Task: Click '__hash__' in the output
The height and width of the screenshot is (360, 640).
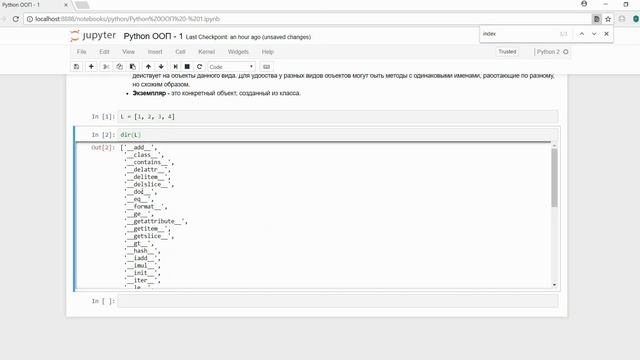Action: tap(141, 251)
